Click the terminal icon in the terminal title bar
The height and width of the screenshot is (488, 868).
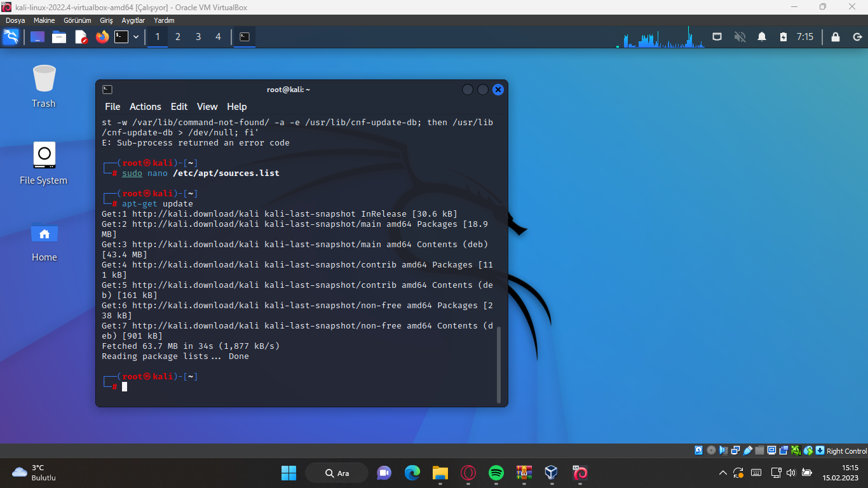click(107, 90)
